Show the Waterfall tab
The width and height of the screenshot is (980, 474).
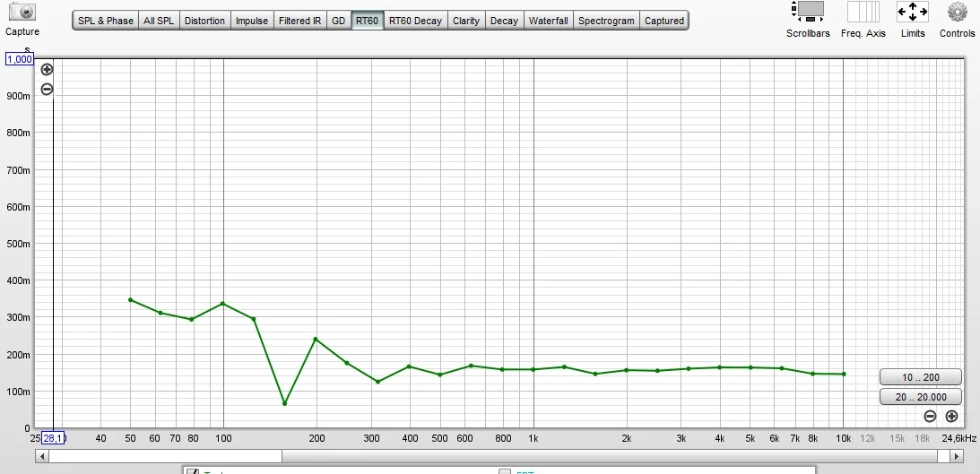pos(548,21)
